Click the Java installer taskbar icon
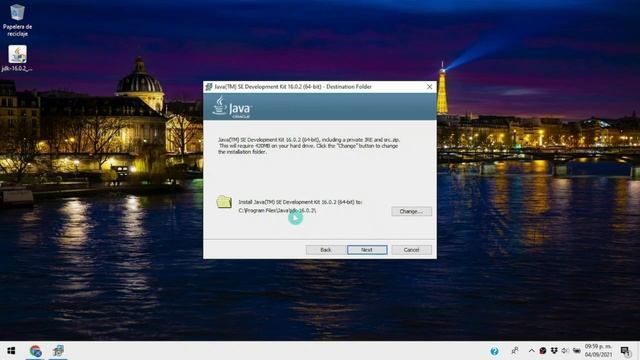 coord(58,351)
